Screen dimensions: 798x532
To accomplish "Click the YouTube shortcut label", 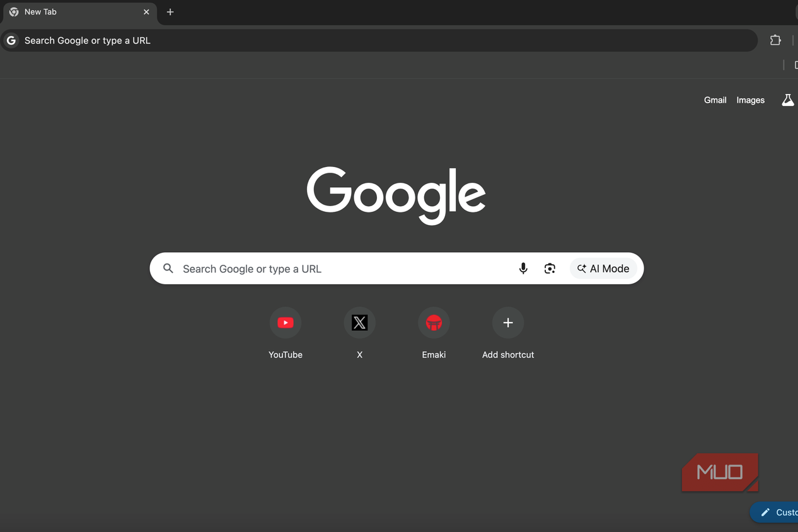I will [x=286, y=355].
